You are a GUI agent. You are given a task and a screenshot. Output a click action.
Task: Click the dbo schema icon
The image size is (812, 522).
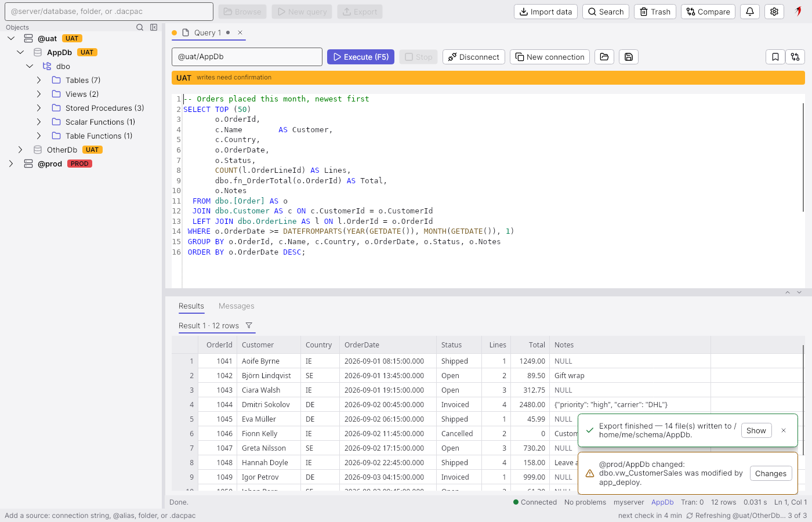point(47,66)
